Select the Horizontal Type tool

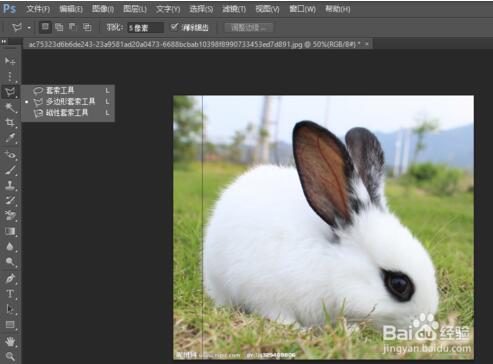(x=10, y=294)
